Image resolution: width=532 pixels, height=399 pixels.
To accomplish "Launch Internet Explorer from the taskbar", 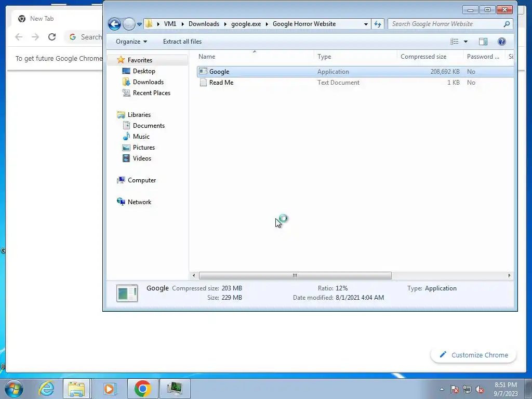I will 46,389.
